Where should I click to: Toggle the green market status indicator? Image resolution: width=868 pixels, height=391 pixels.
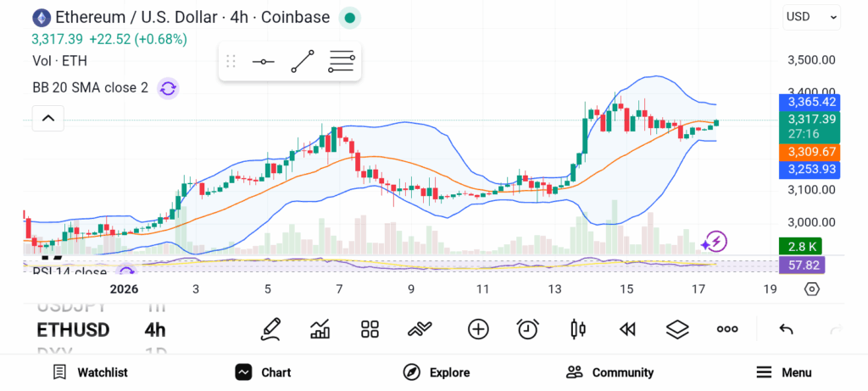point(349,17)
